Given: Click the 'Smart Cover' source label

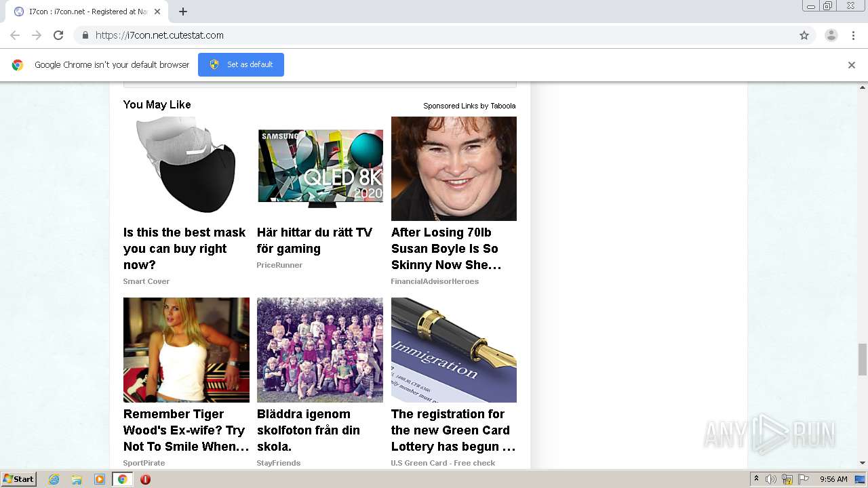Looking at the screenshot, I should 146,281.
